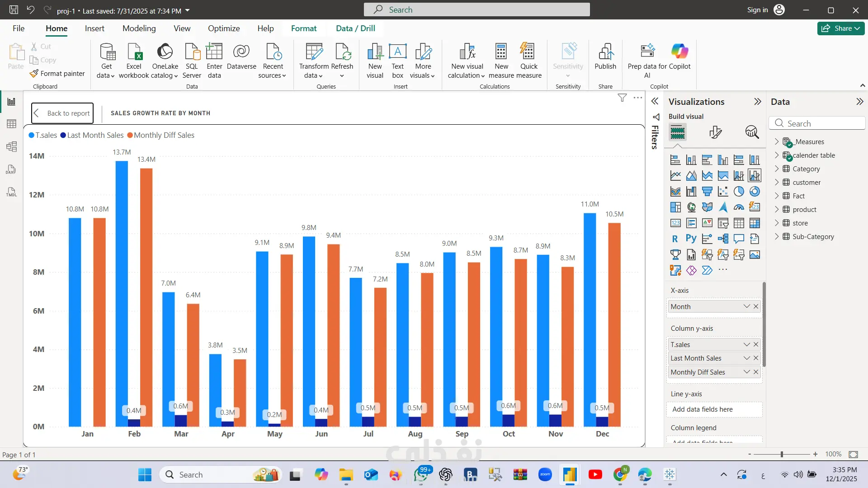Remove Month field from X-axis
The height and width of the screenshot is (488, 868).
[756, 306]
